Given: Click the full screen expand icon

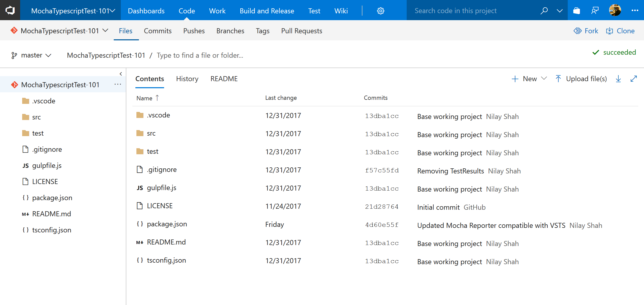Looking at the screenshot, I should pyautogui.click(x=634, y=79).
